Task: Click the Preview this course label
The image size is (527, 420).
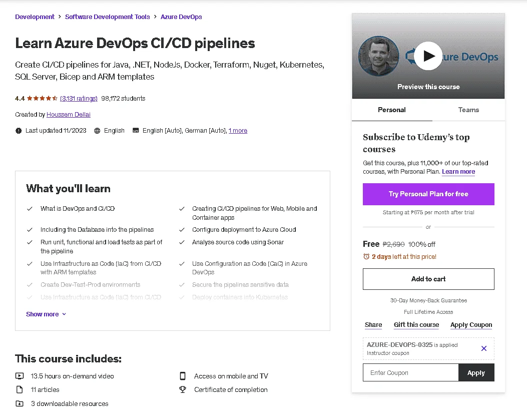Action: pos(428,87)
